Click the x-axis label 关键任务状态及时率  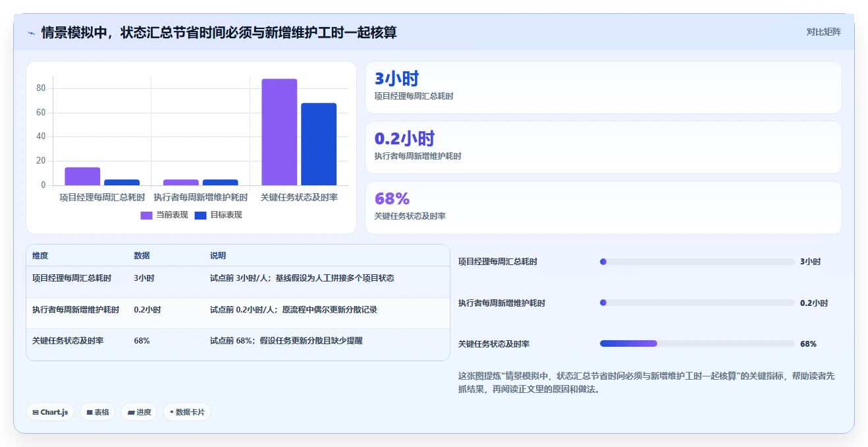299,197
